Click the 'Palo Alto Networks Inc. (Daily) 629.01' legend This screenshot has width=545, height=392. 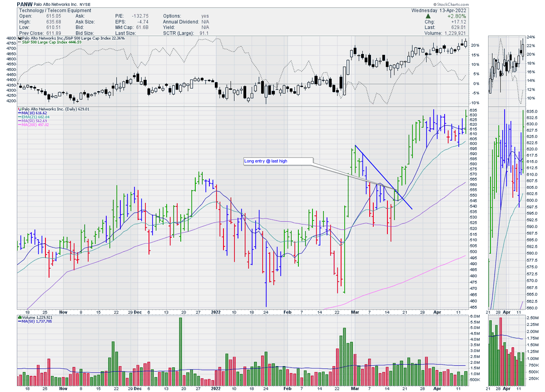55,109
